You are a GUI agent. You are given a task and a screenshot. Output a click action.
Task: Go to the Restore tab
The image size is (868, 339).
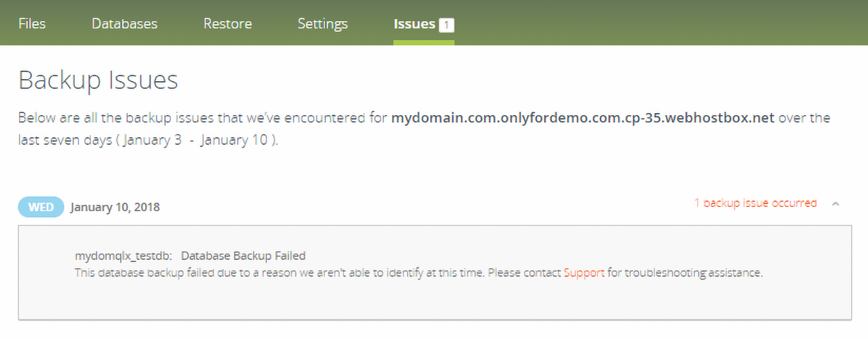click(x=227, y=23)
